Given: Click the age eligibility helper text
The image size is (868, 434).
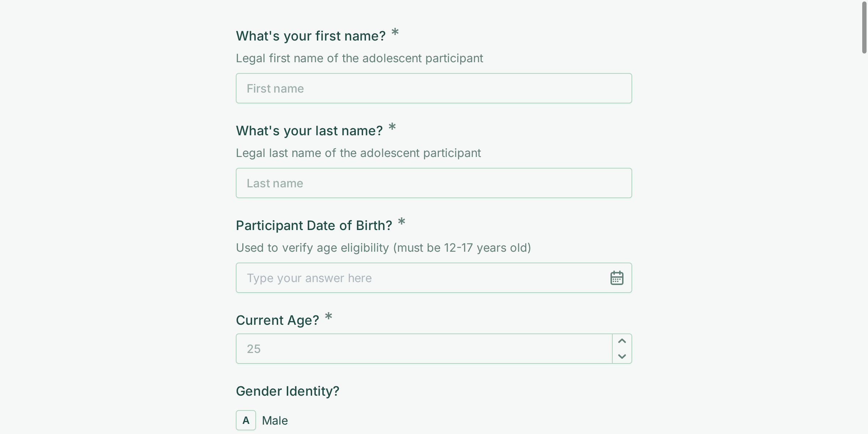Looking at the screenshot, I should (x=383, y=248).
